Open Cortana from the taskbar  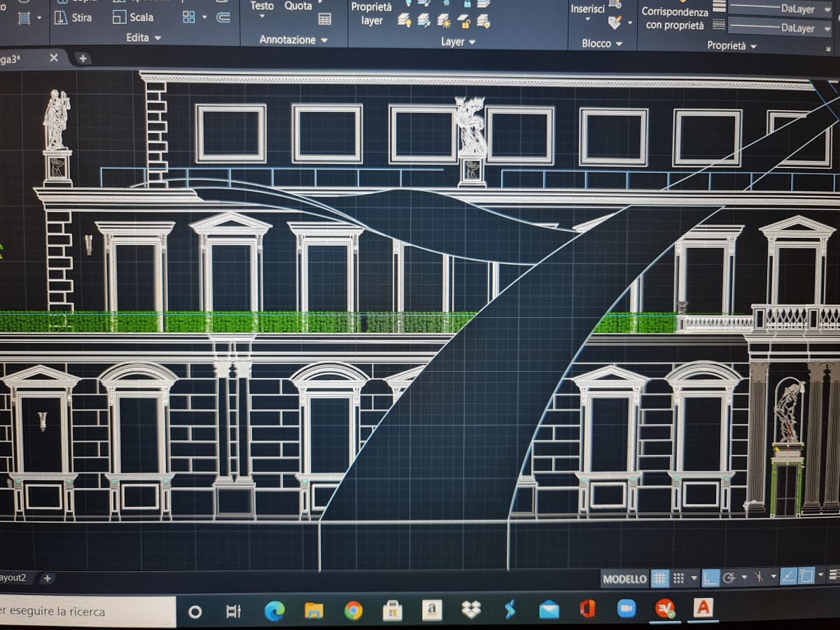click(x=195, y=612)
